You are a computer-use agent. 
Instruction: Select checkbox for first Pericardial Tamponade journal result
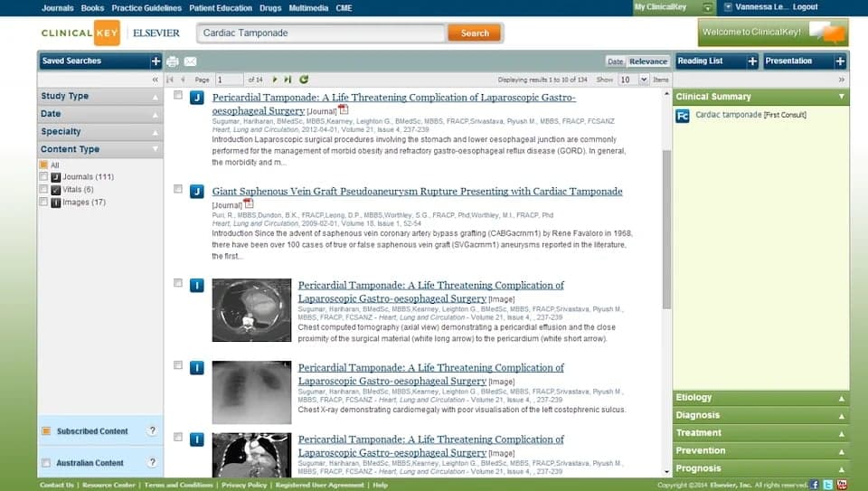tap(178, 95)
